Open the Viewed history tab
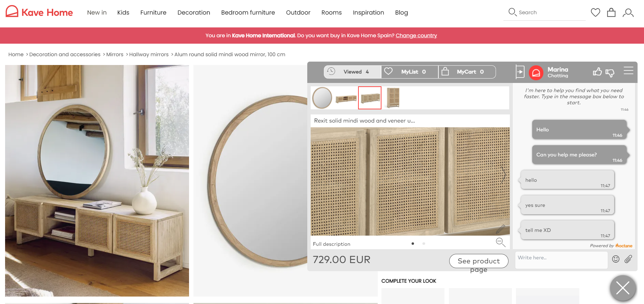 [352, 72]
